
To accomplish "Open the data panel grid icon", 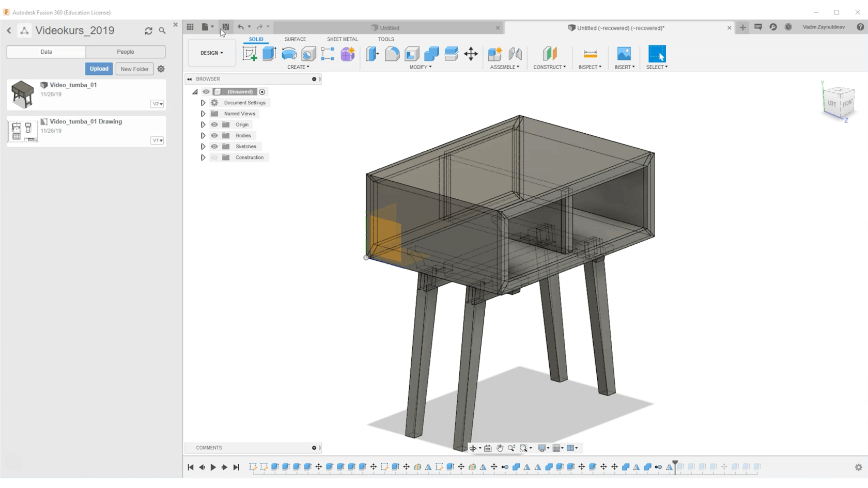I will (x=190, y=27).
